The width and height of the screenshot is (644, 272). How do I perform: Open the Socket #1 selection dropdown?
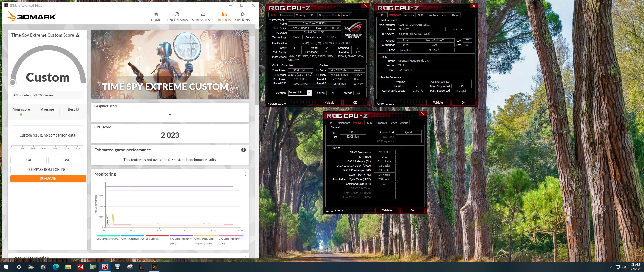coord(300,93)
